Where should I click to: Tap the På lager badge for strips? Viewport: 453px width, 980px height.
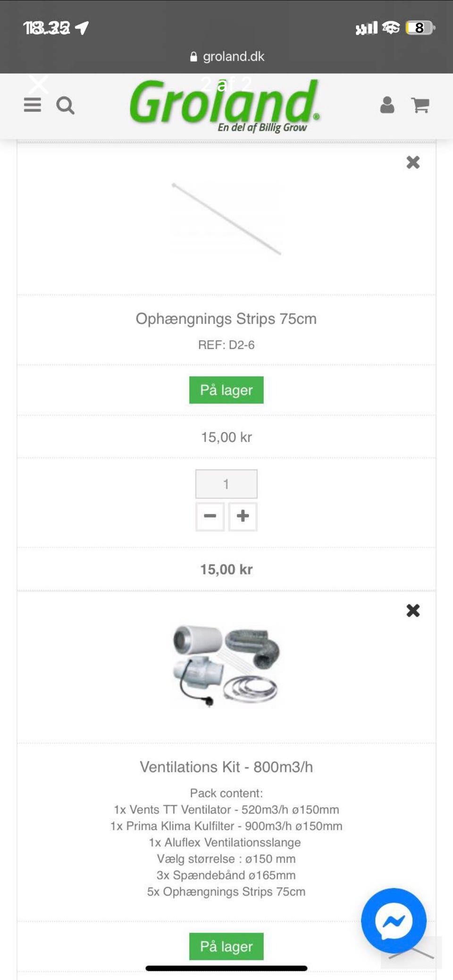(x=226, y=390)
